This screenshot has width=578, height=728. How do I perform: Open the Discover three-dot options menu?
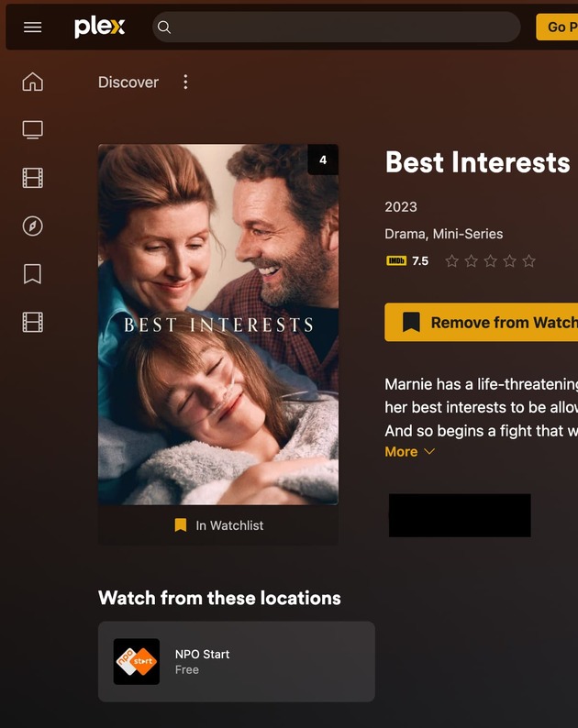(x=185, y=83)
